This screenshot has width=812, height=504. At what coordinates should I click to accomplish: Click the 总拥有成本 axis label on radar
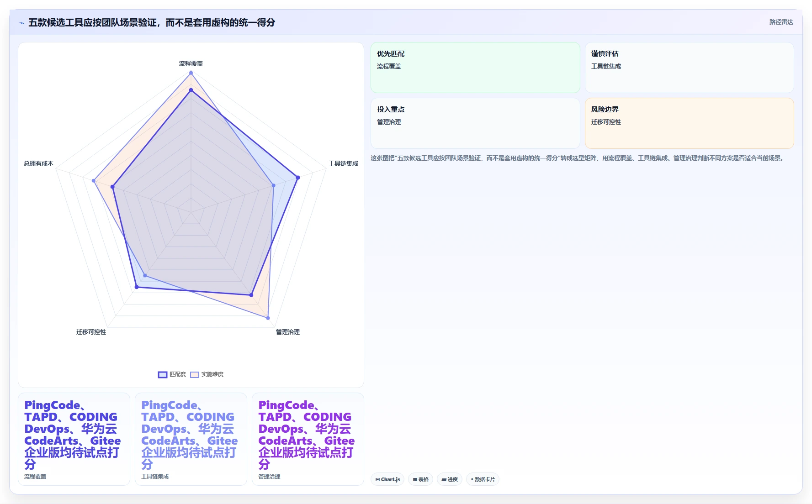coord(38,163)
